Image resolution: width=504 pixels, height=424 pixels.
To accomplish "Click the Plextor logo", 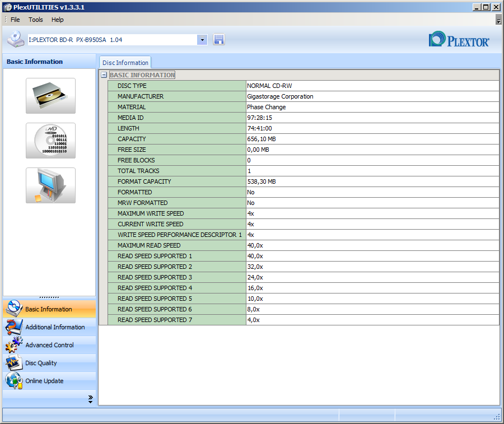I will pos(459,40).
